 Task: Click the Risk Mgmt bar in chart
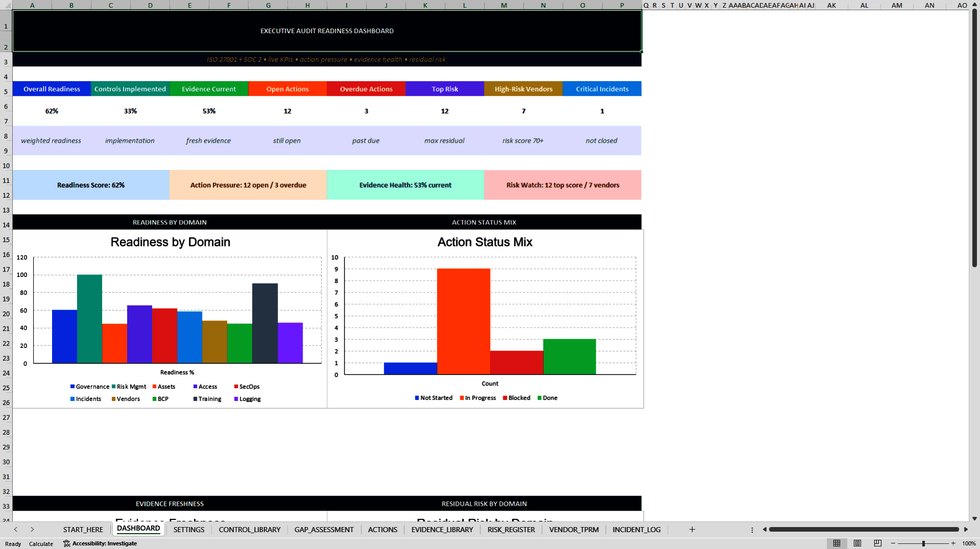pos(89,319)
